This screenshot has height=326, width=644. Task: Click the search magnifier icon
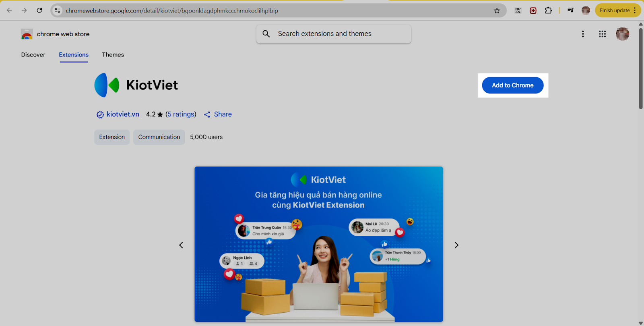tap(266, 34)
